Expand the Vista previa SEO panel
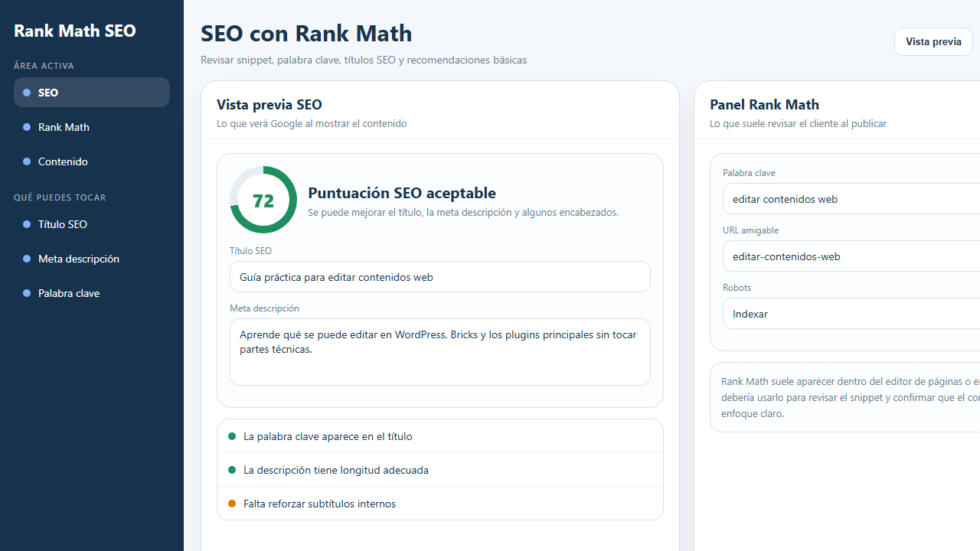 [x=269, y=105]
